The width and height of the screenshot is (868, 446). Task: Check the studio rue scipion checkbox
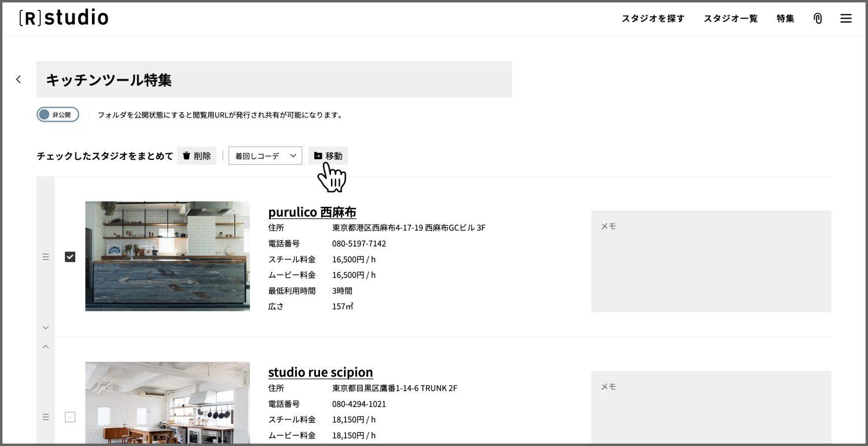point(70,416)
